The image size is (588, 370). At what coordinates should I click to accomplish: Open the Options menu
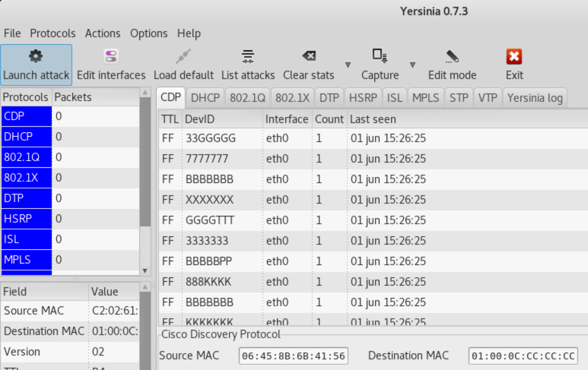click(149, 33)
